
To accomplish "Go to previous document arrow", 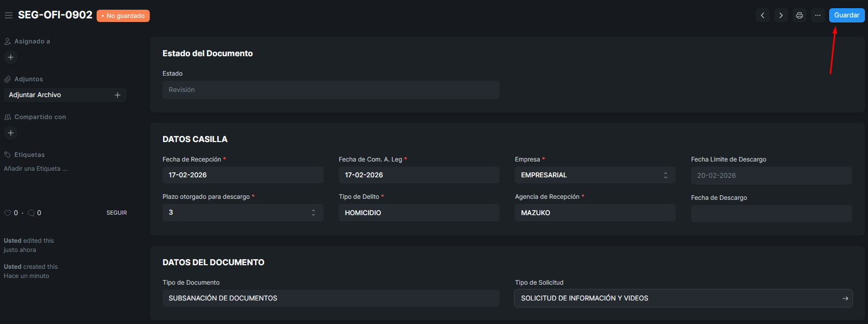I will (x=763, y=15).
